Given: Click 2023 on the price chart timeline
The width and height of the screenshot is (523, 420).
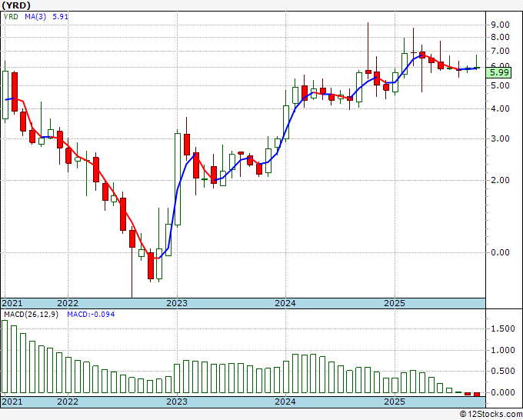Looking at the screenshot, I should click(177, 303).
